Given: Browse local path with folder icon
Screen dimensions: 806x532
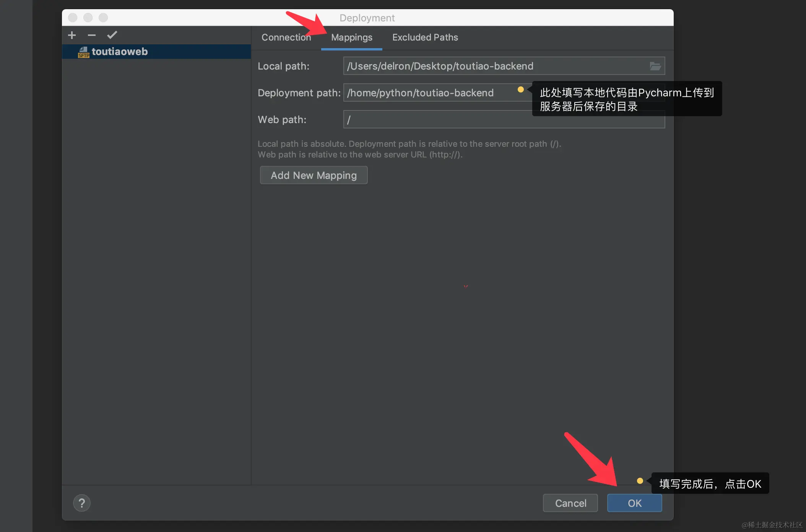Looking at the screenshot, I should (x=655, y=66).
